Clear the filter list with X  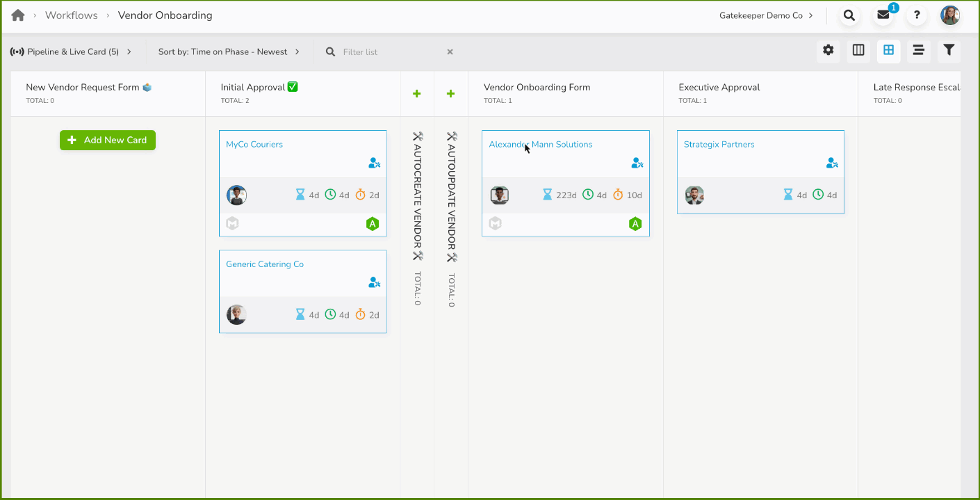pos(450,52)
